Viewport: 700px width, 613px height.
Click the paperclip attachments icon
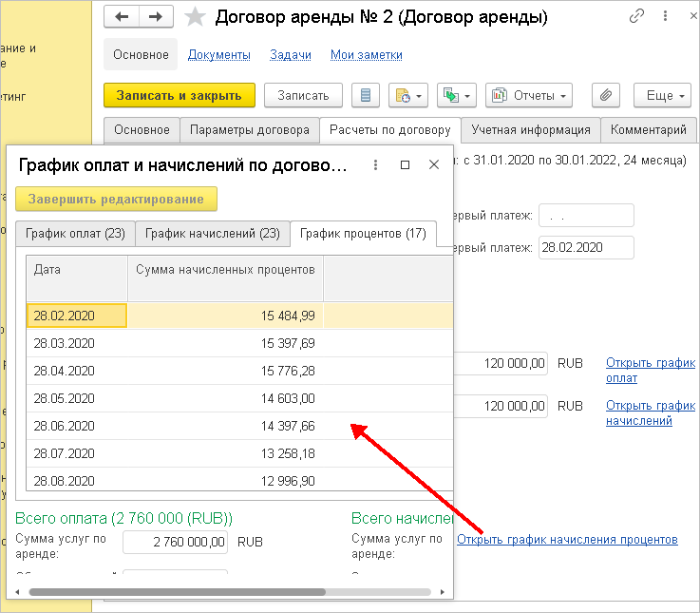tap(605, 95)
